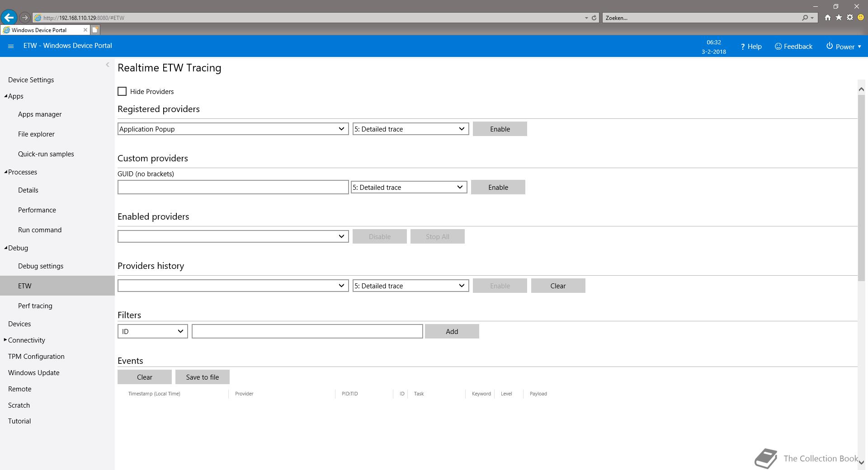Open TPM Configuration page
The height and width of the screenshot is (470, 868).
[x=36, y=357]
